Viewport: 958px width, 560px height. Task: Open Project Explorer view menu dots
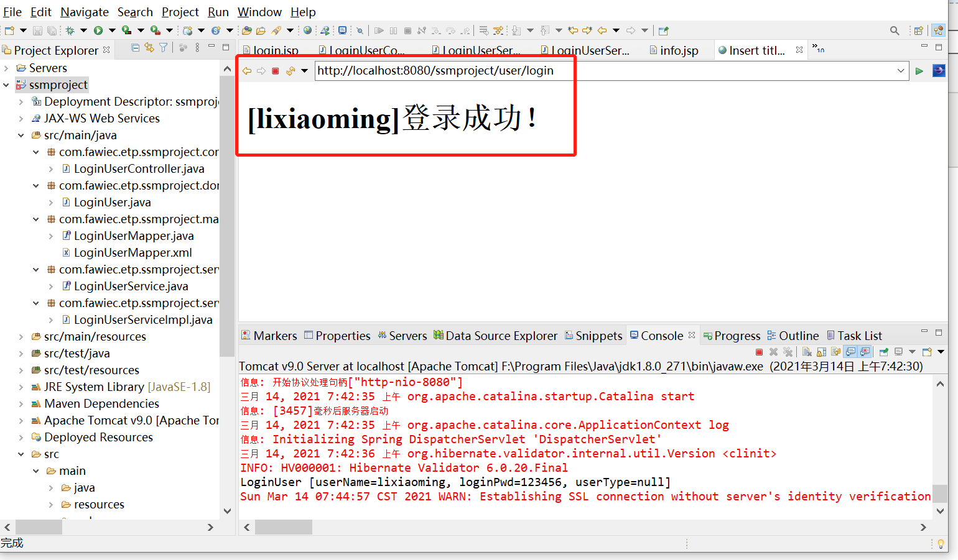[197, 48]
